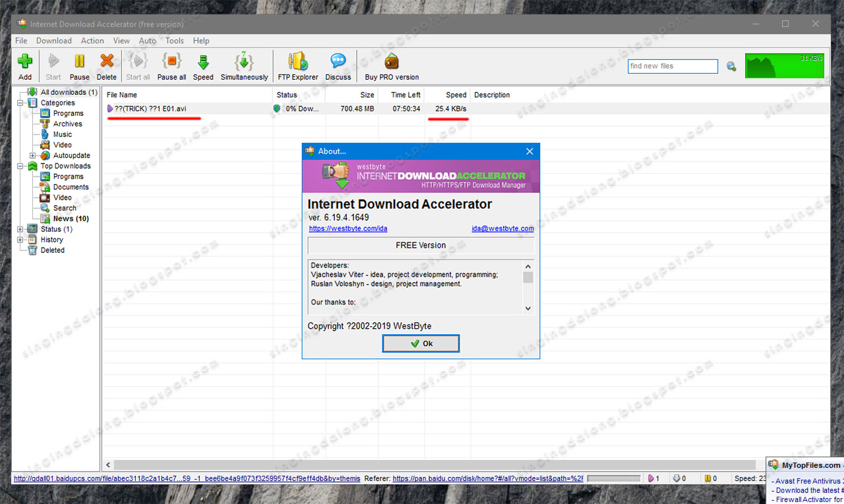
Task: Click Ok in the About dialog
Action: (421, 343)
